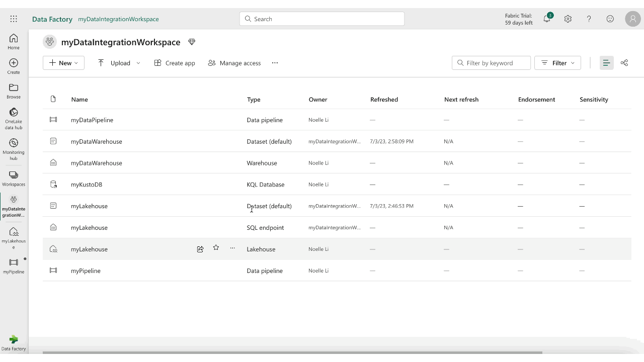Sort by the Sensitivity column header

pyautogui.click(x=594, y=99)
